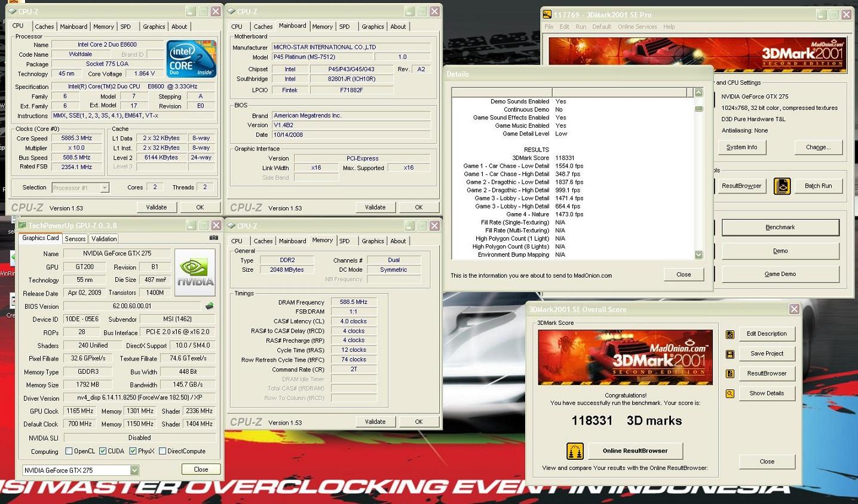858x504 pixels.
Task: Click the DRAM Frequency 588.5 MHz value
Action: pyautogui.click(x=354, y=302)
